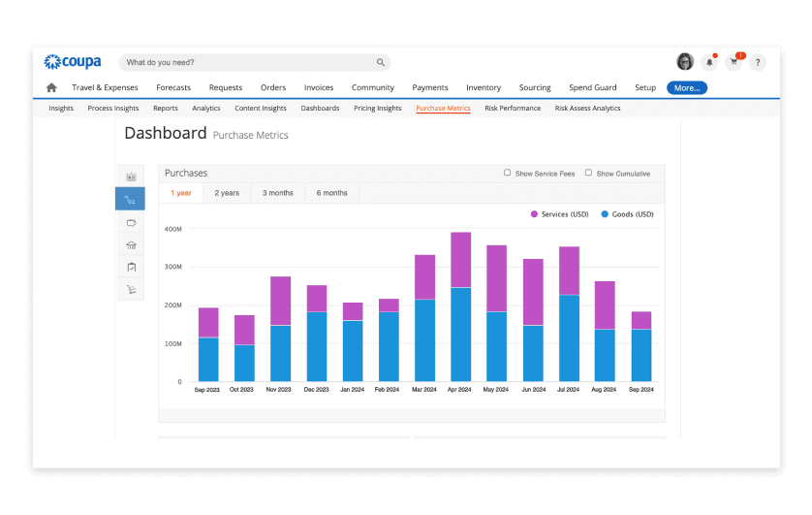The image size is (812, 515).
Task: Toggle Services (USD) legend swatch
Action: click(x=534, y=213)
